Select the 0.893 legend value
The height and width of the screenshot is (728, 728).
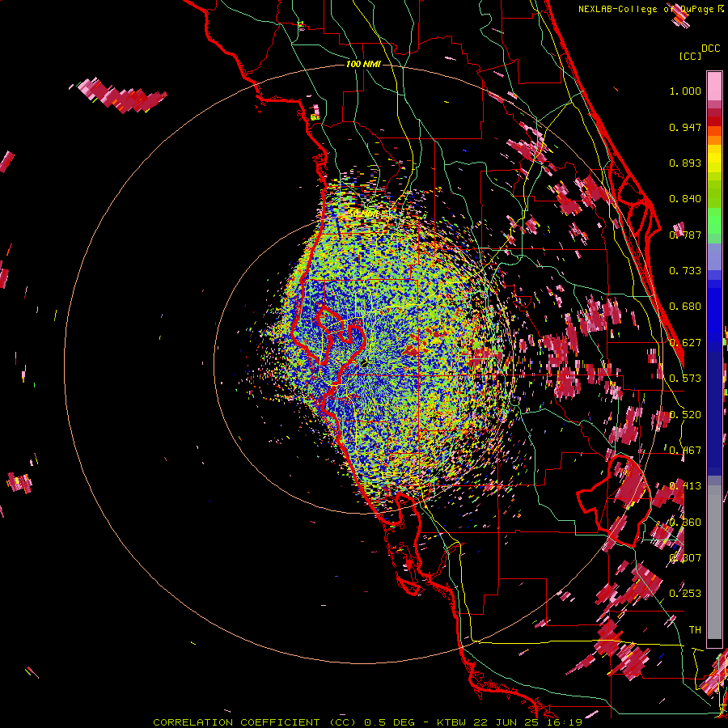tap(685, 163)
